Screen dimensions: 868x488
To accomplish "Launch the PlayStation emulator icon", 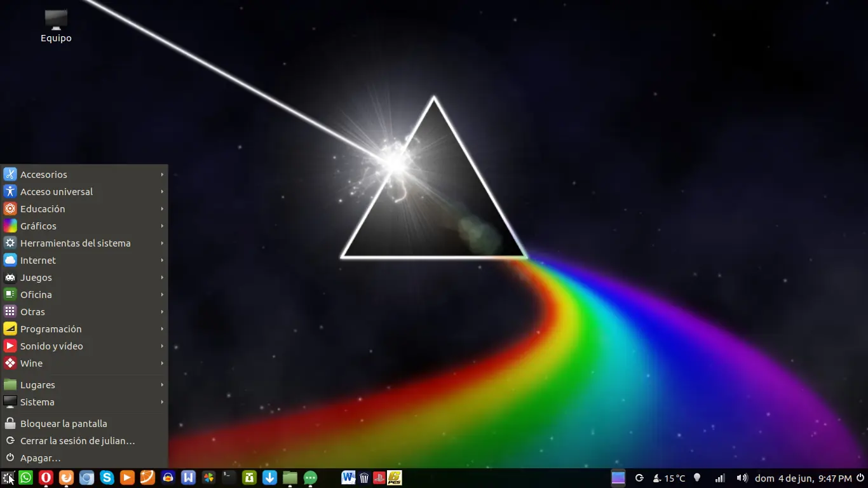I will pyautogui.click(x=379, y=478).
